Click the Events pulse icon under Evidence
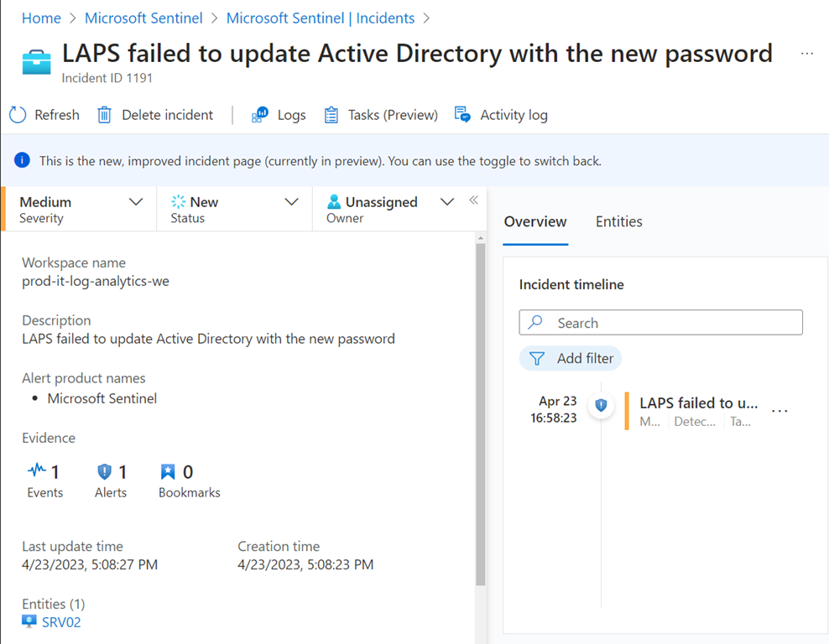Image resolution: width=829 pixels, height=644 pixels. click(37, 472)
